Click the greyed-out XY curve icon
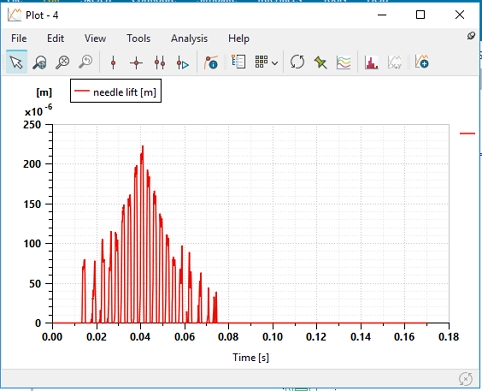Viewport: 482px width, 391px height. coord(395,62)
